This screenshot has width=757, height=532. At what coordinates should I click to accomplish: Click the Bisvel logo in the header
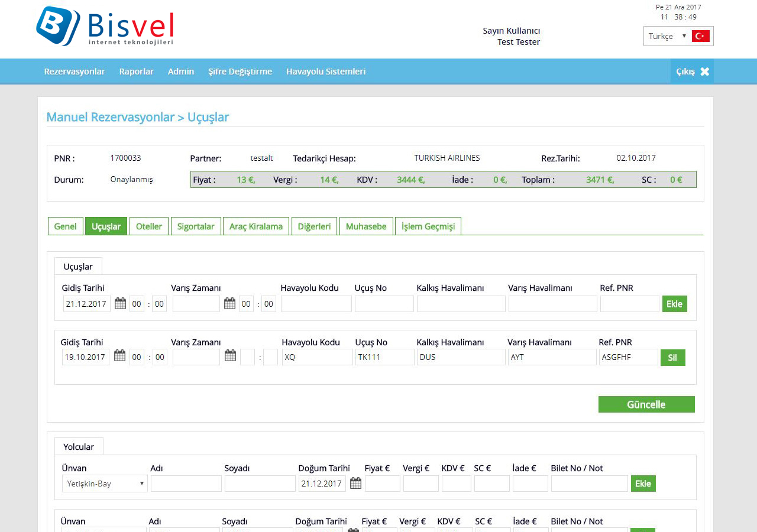105,27
